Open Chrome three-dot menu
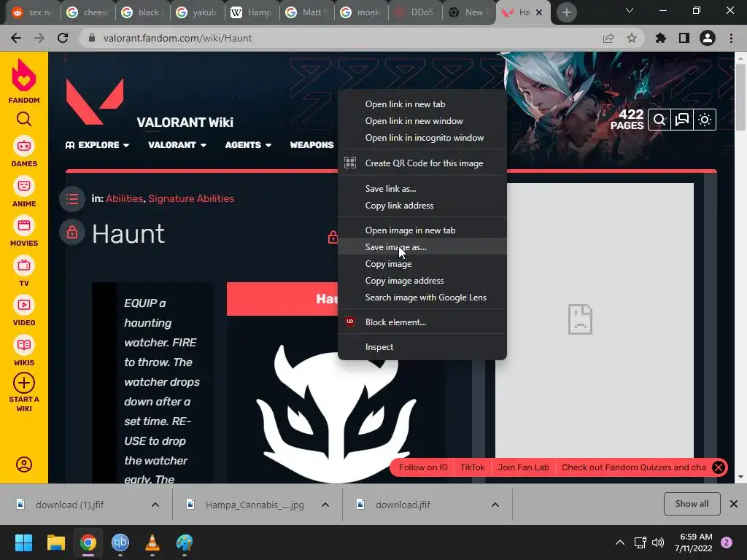 coord(731,38)
